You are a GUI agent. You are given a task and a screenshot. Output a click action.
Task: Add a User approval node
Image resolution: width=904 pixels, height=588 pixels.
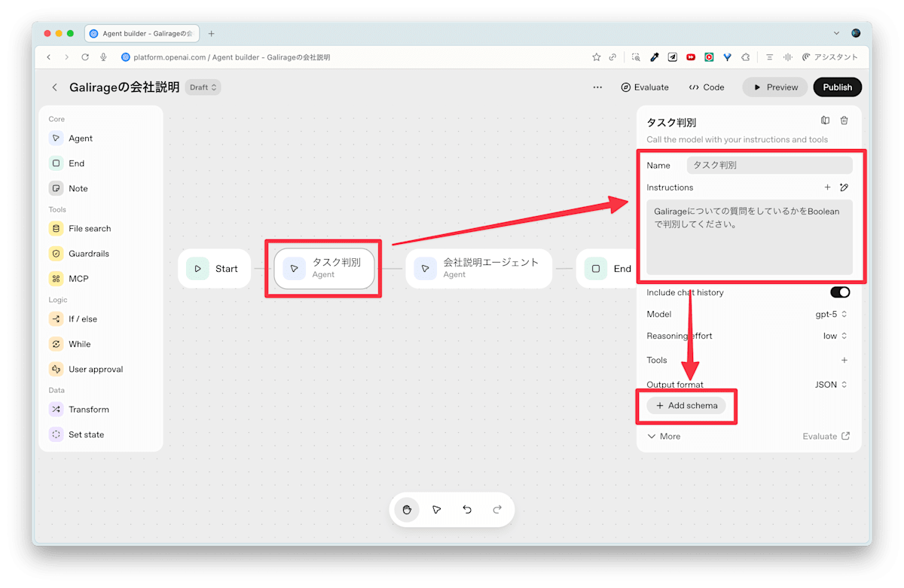(86, 369)
